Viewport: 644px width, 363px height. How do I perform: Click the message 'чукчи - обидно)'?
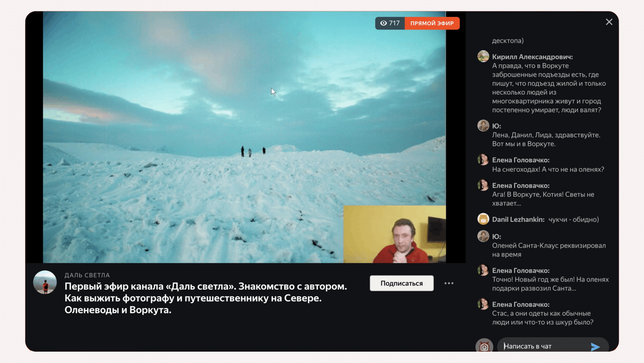pos(573,219)
